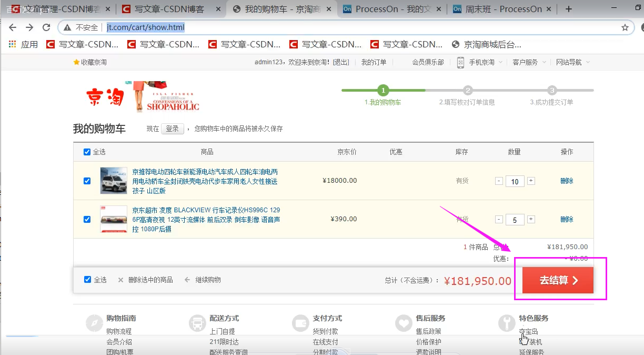Open the BLACKVIEW dash cam thumbnail
644x355 pixels.
tap(114, 219)
